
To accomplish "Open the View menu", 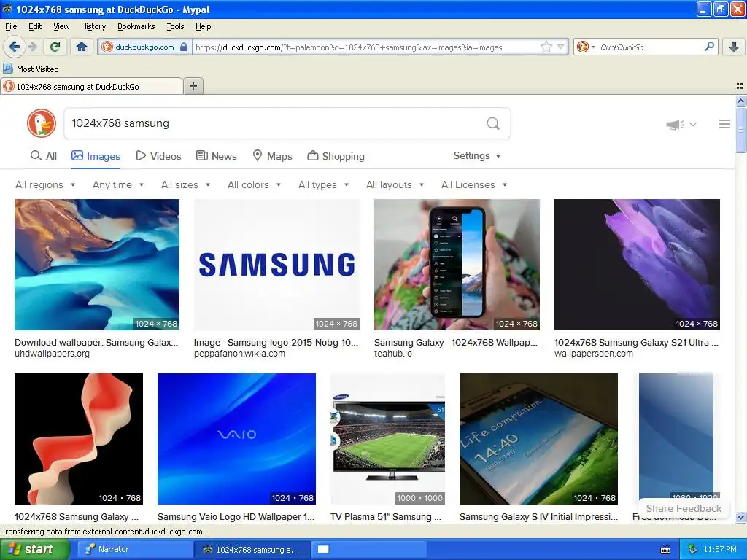I will tap(61, 27).
